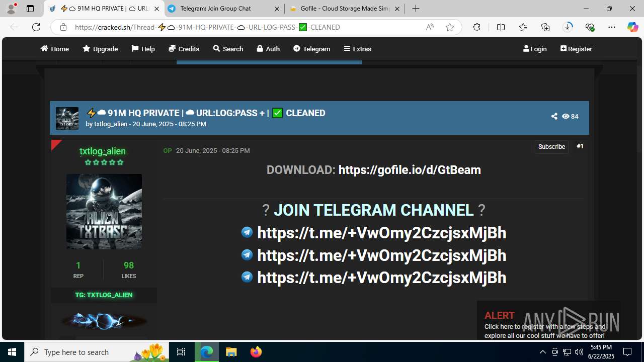Open Task View on taskbar
Image resolution: width=644 pixels, height=362 pixels.
181,352
